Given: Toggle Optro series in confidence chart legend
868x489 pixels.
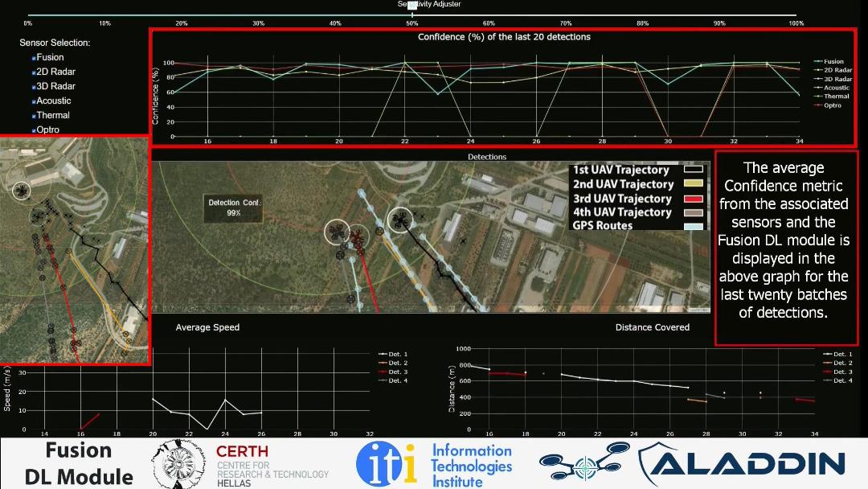Looking at the screenshot, I should click(832, 105).
